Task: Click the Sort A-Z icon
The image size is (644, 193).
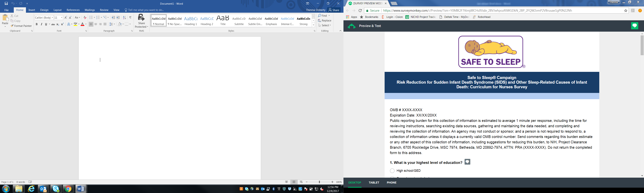Action: [x=124, y=18]
